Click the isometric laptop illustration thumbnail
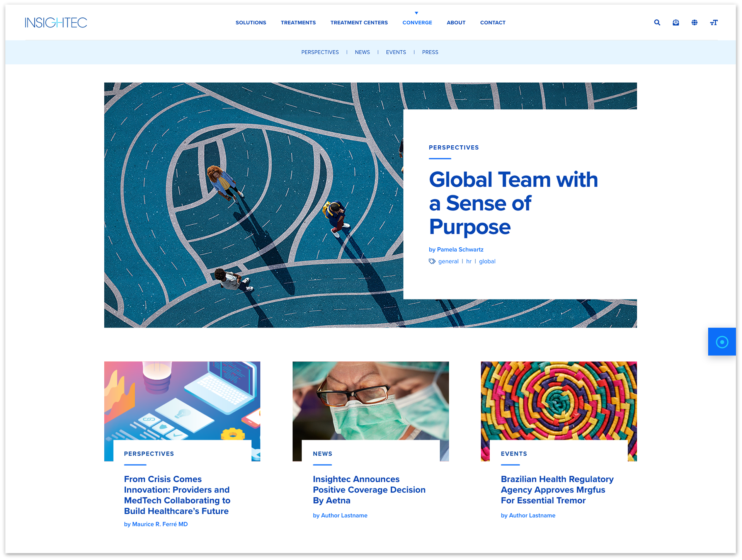742x560 pixels. 182,400
